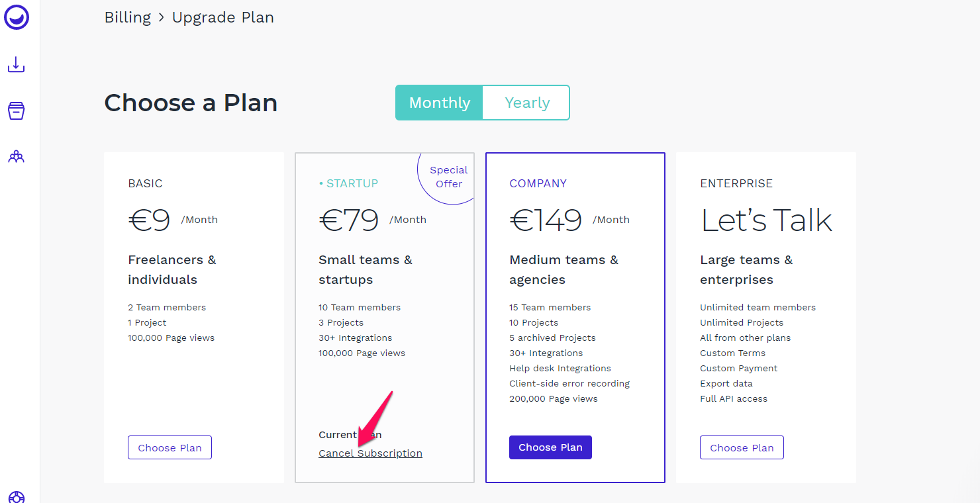
Task: Open the download icon in the sidebar
Action: tap(16, 64)
